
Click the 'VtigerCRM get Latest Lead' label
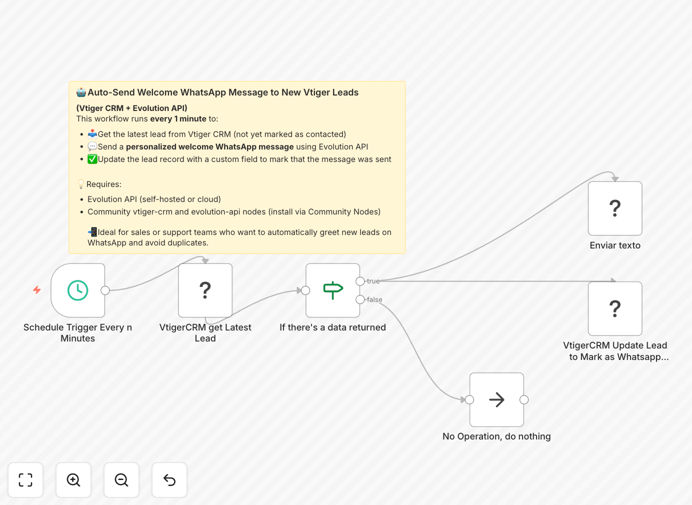[x=205, y=333]
